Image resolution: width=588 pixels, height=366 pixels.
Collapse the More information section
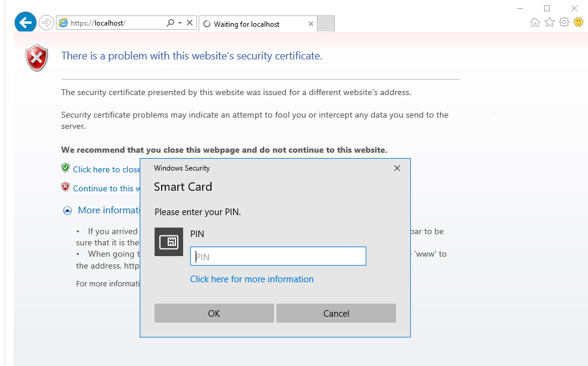67,210
